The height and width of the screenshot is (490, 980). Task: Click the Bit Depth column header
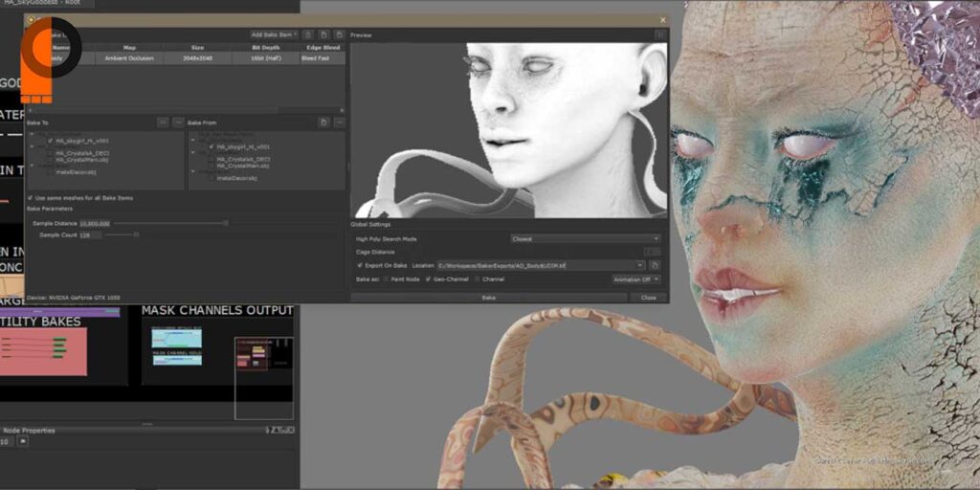pyautogui.click(x=266, y=47)
